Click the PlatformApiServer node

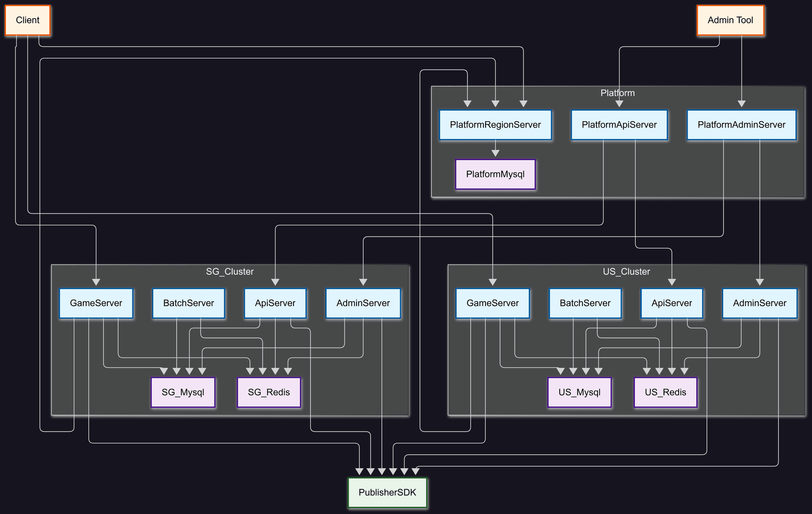(619, 125)
